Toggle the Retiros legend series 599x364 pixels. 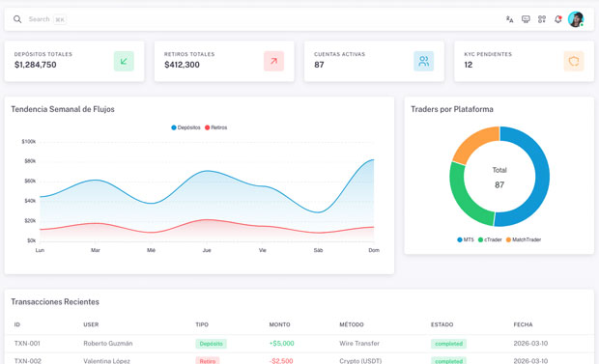point(215,127)
